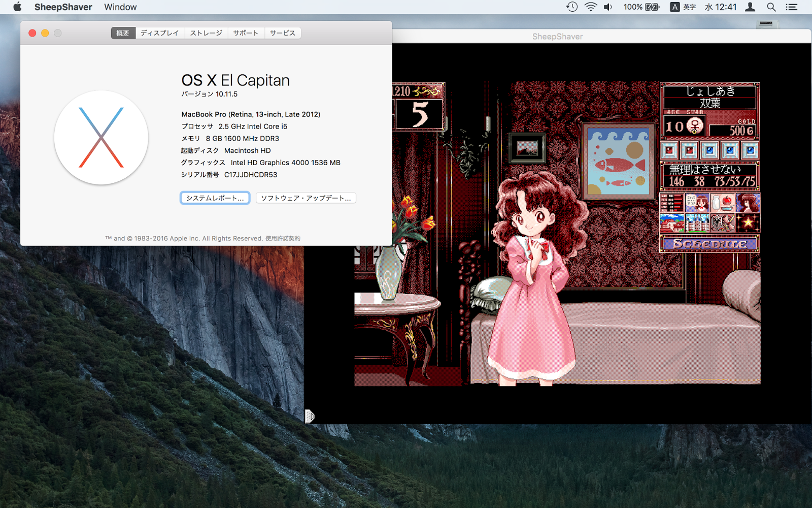The width and height of the screenshot is (812, 508).
Task: Click the middle blue gem of the three
Action: pyautogui.click(x=730, y=150)
